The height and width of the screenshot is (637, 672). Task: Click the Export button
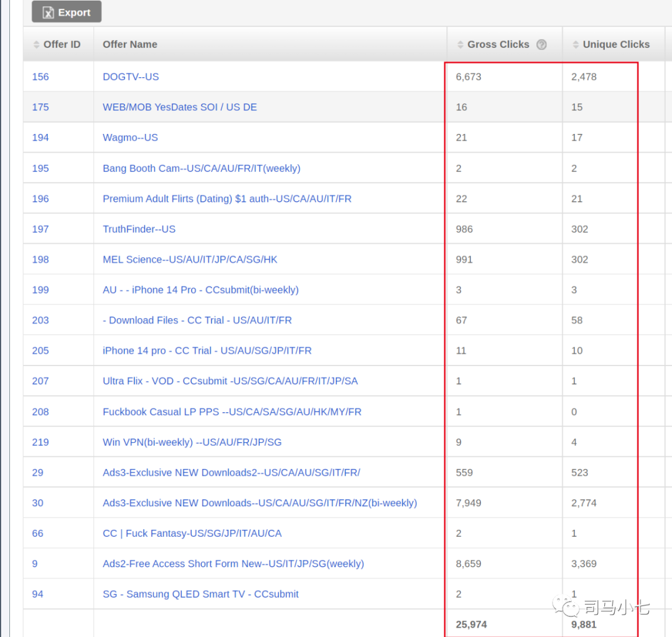pos(67,12)
